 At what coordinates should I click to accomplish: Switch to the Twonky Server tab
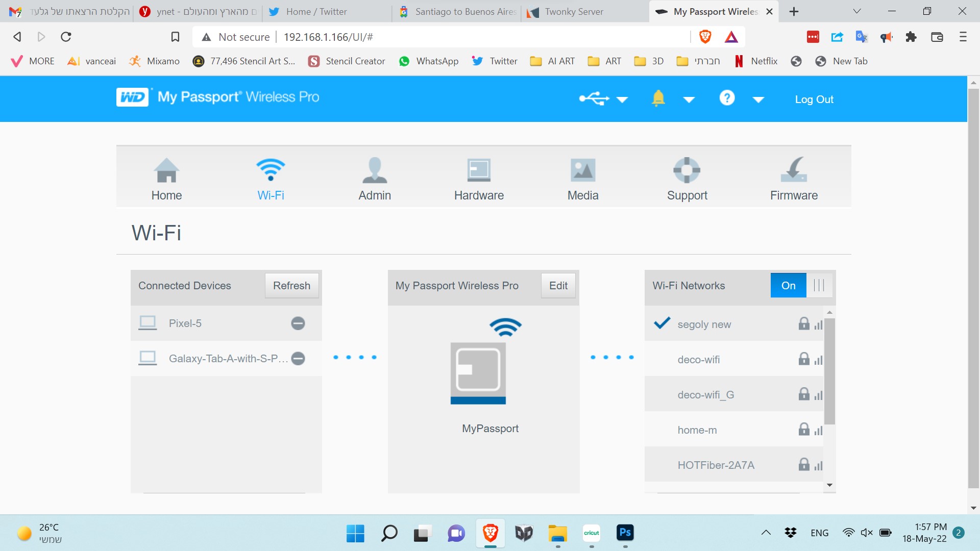click(584, 11)
